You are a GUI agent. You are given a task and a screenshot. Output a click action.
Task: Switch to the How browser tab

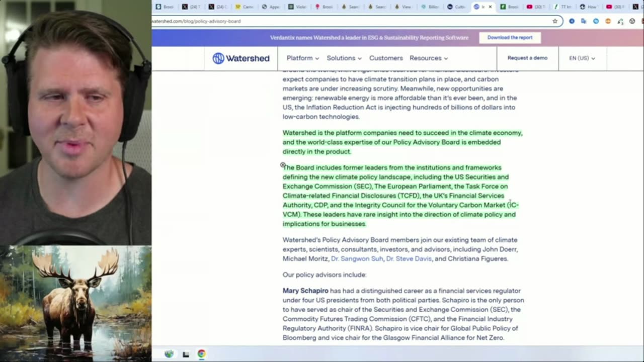click(590, 7)
